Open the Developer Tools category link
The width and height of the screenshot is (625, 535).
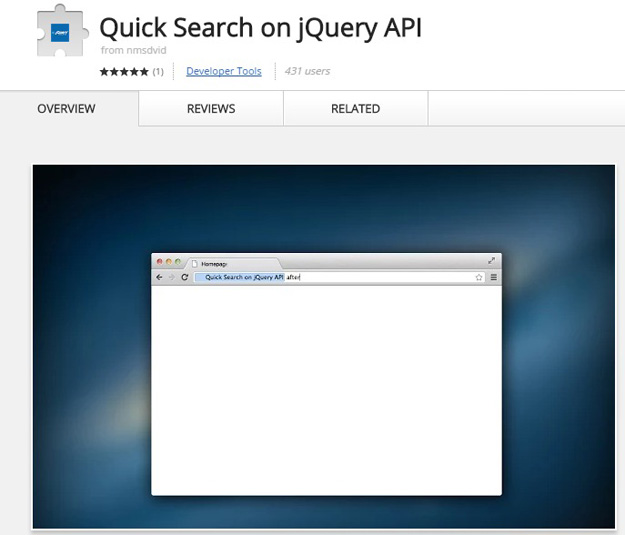224,71
